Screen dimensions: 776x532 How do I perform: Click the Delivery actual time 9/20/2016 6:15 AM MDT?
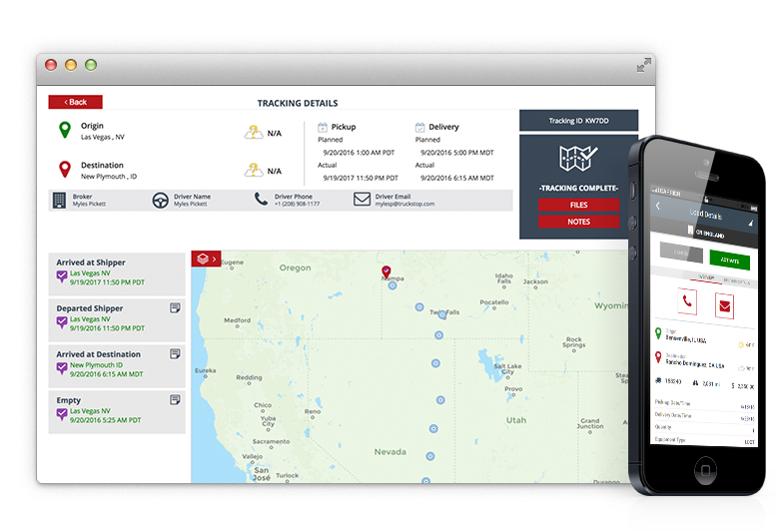coord(457,178)
